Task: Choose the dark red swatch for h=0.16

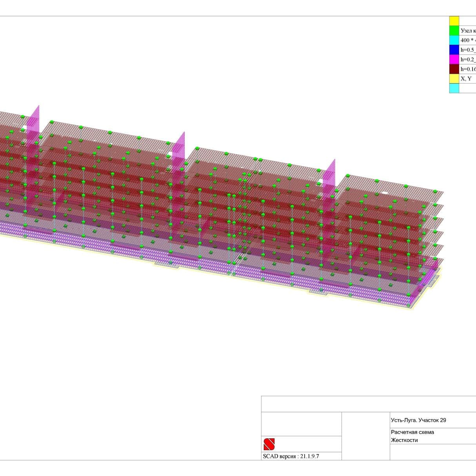Action: [x=454, y=69]
